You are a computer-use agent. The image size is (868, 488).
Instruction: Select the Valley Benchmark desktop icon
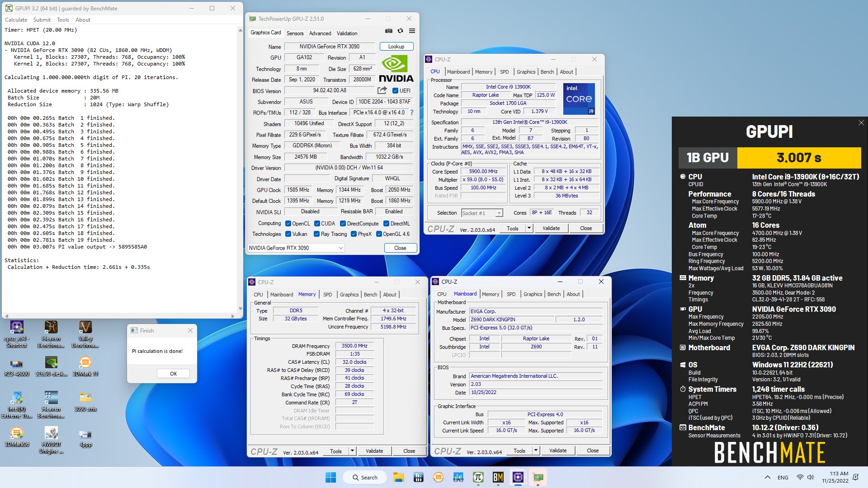point(85,334)
